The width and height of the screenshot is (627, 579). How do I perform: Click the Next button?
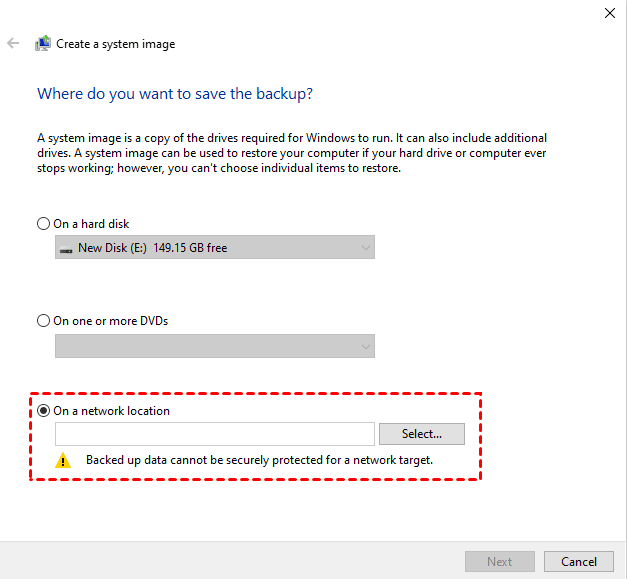pyautogui.click(x=499, y=561)
